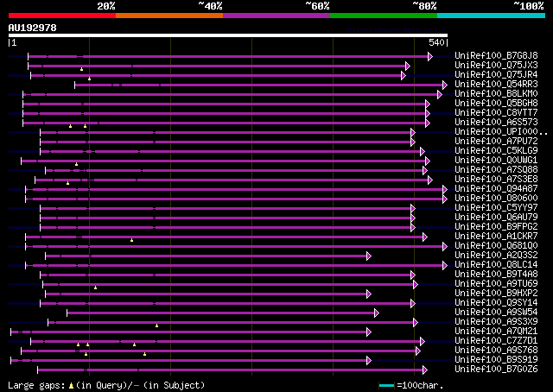Screen dimensions: 553x392
Task: Click the UniRef100_A7S3E8 label
Action: click(x=496, y=179)
